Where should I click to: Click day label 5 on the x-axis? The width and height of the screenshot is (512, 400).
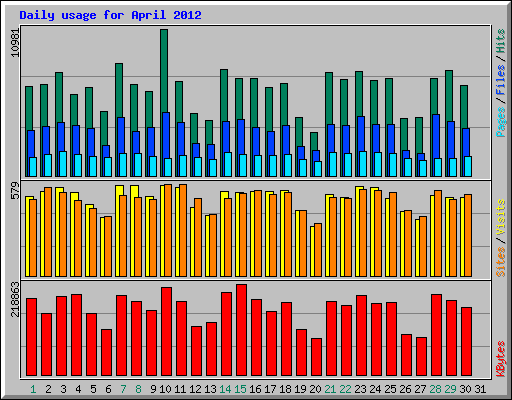click(x=93, y=389)
